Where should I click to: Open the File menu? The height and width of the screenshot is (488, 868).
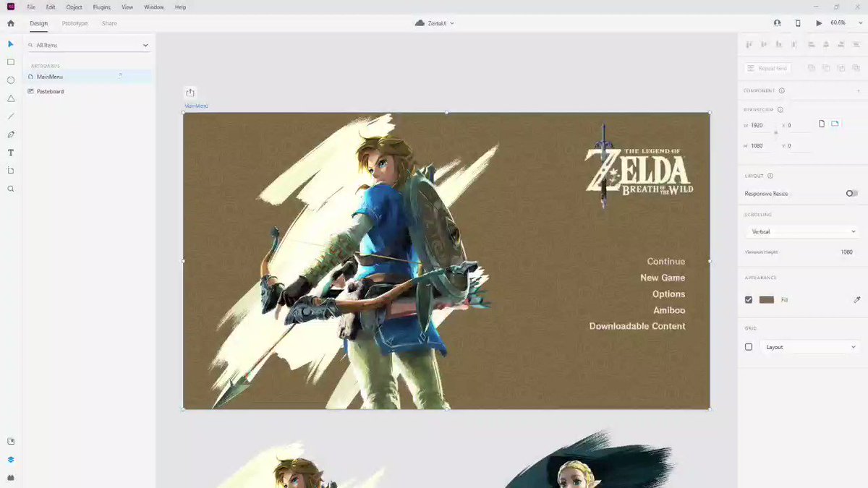(x=31, y=7)
